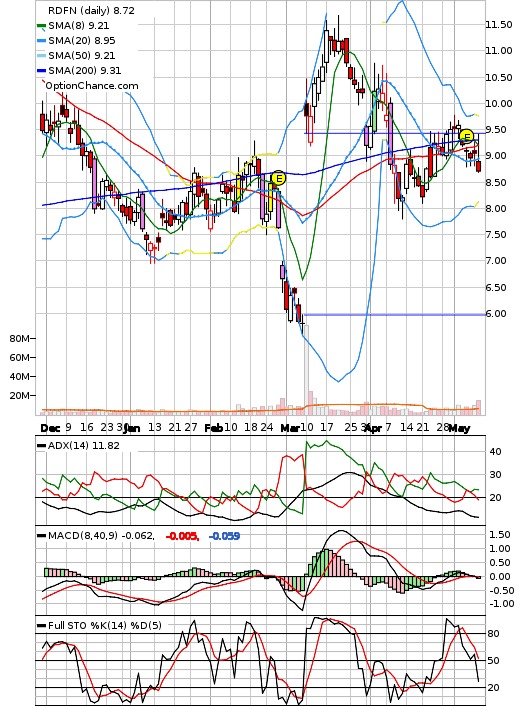This screenshot has width=526, height=706.
Task: Click the red -0.005 MACD value
Action: coord(182,536)
